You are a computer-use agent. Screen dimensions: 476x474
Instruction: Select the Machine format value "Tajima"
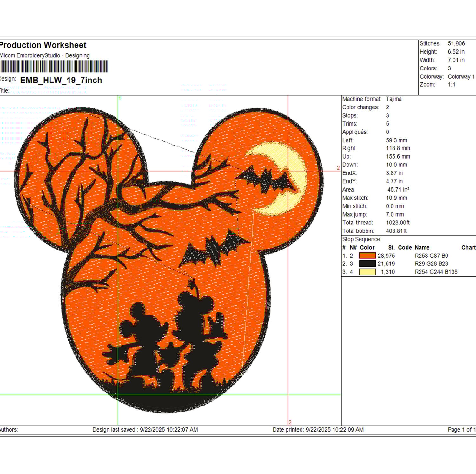(x=394, y=99)
